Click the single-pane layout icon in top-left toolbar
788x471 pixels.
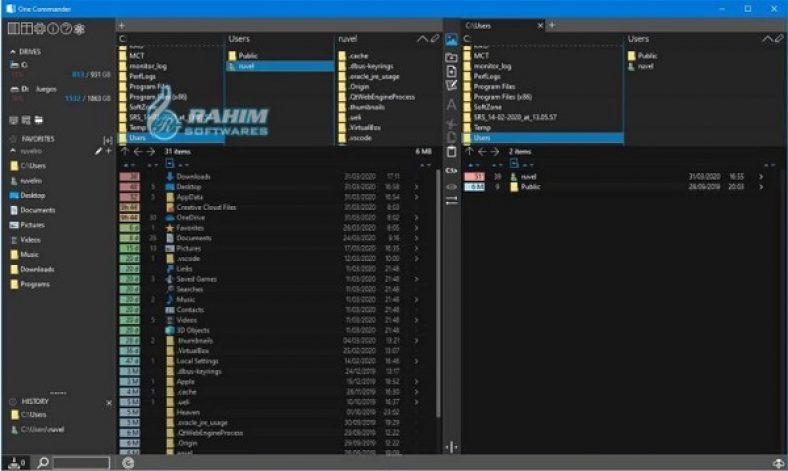[x=14, y=29]
